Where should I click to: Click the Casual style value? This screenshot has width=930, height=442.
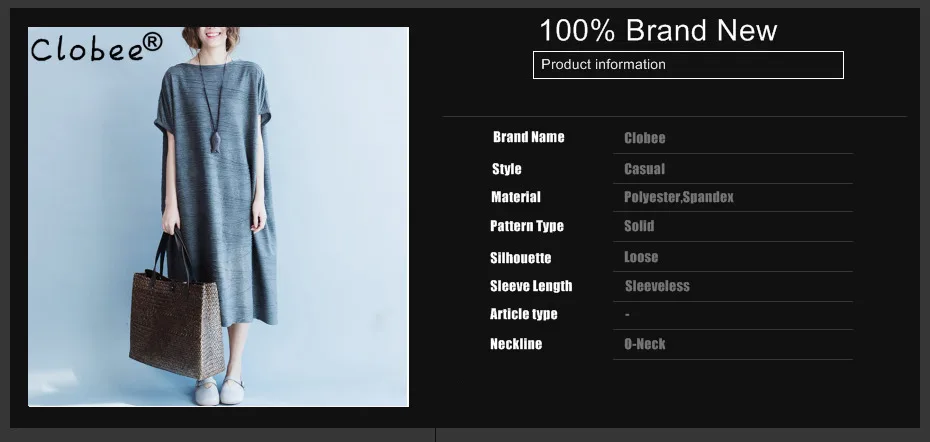coord(644,169)
